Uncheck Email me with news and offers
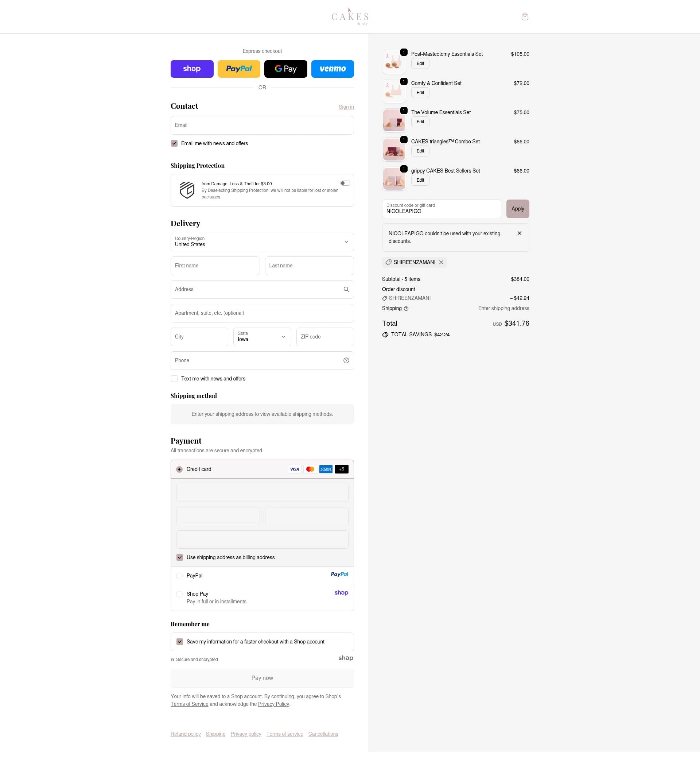The height and width of the screenshot is (781, 700). 174,143
